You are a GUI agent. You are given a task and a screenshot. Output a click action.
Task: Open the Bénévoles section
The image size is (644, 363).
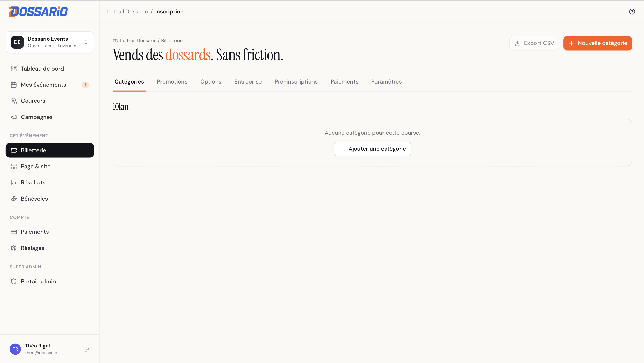click(x=50, y=199)
